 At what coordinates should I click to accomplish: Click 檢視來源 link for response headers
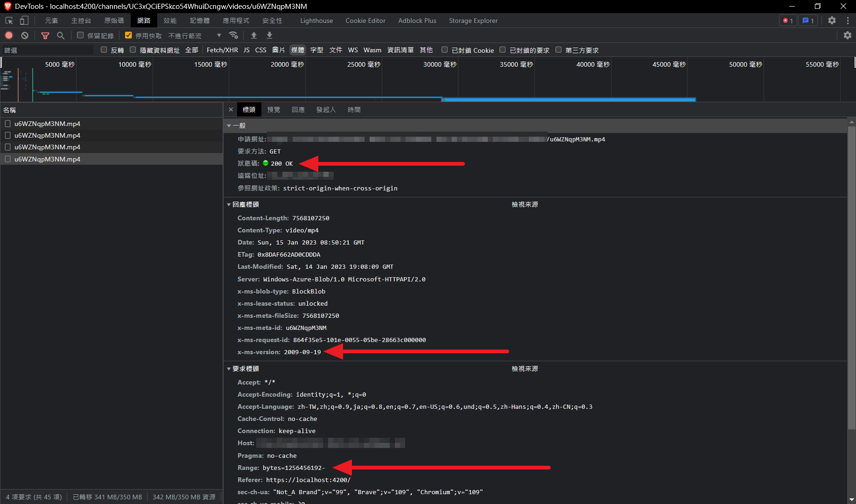tap(525, 204)
